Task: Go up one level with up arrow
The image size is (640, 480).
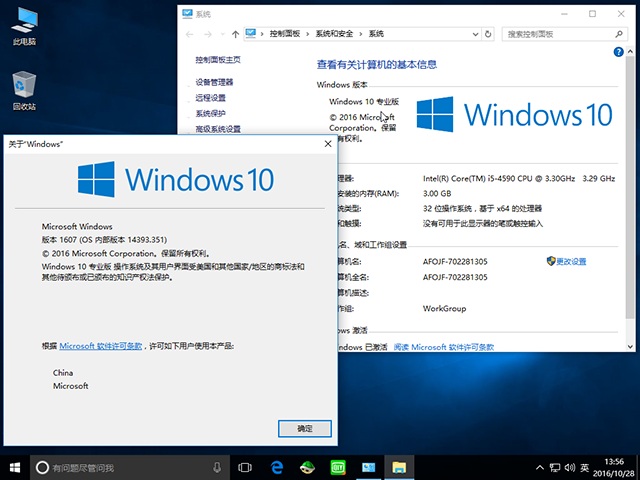Action: click(234, 33)
